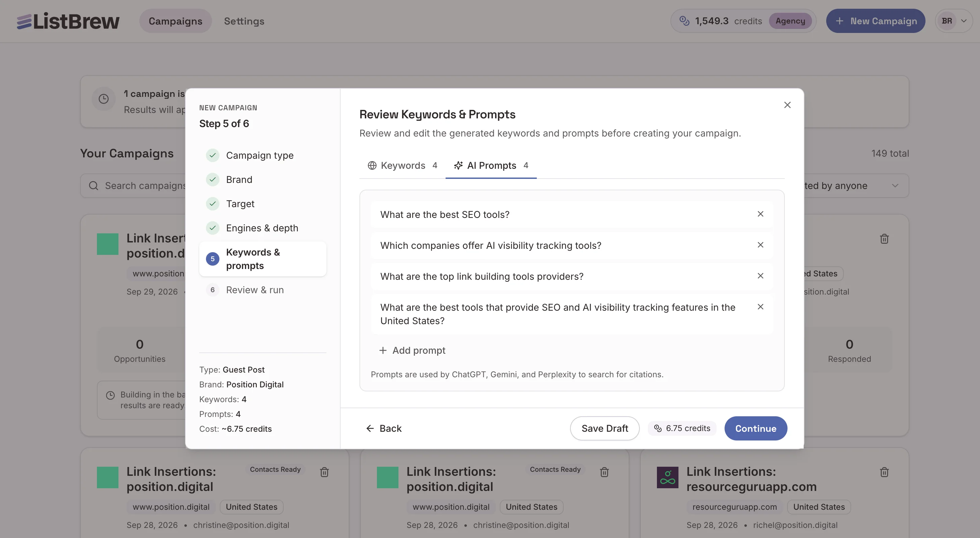Click the resourceguruapp.com campaign logo thumbnail

[x=667, y=477]
